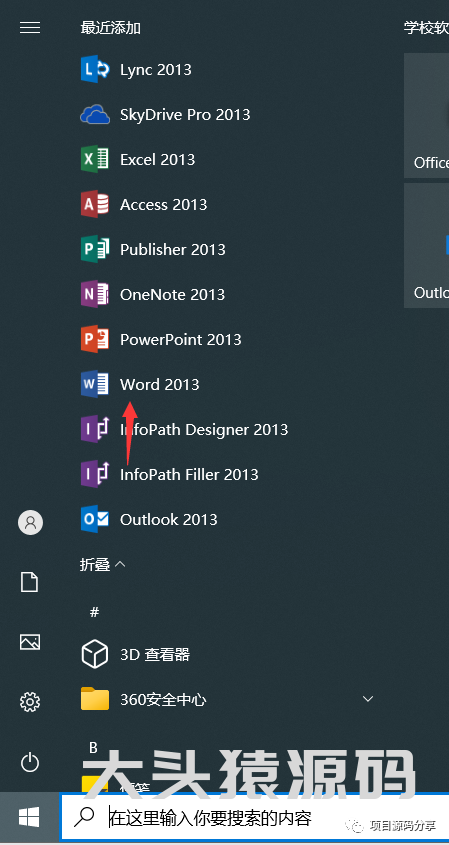Click the Lync 2013 label

click(156, 70)
